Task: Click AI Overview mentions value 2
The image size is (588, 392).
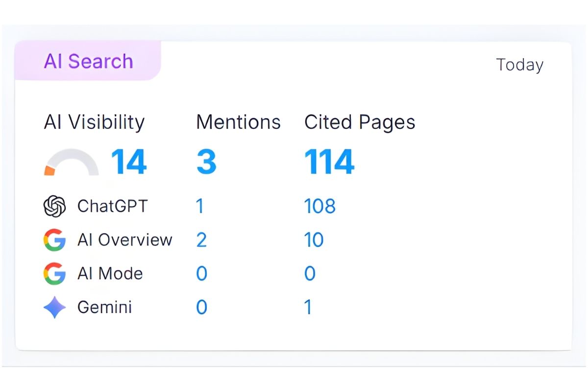Action: (x=201, y=240)
